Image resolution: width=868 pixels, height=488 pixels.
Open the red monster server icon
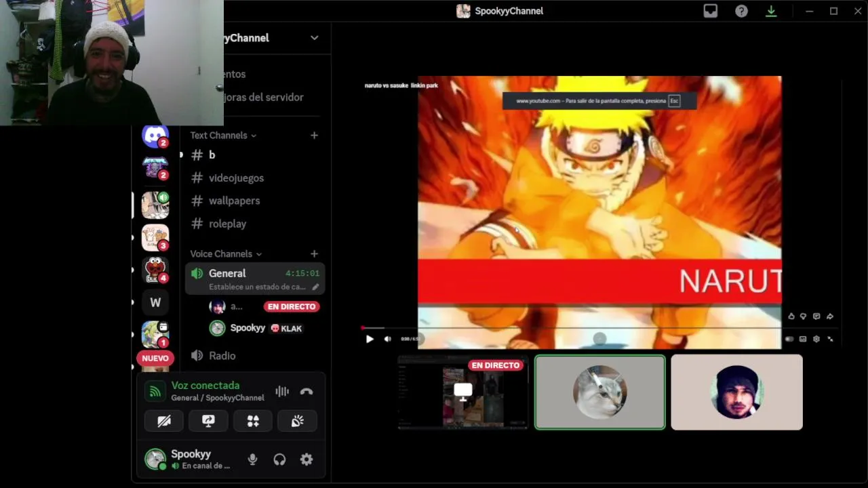(155, 269)
